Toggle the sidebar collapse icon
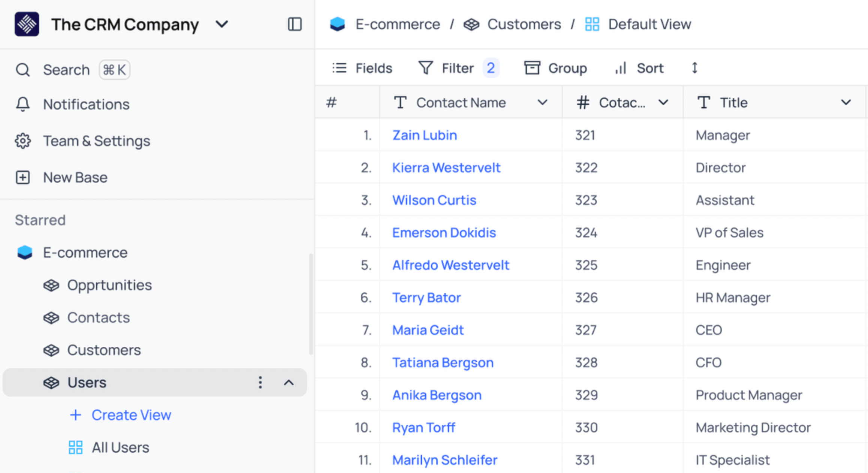868x473 pixels. click(x=295, y=24)
